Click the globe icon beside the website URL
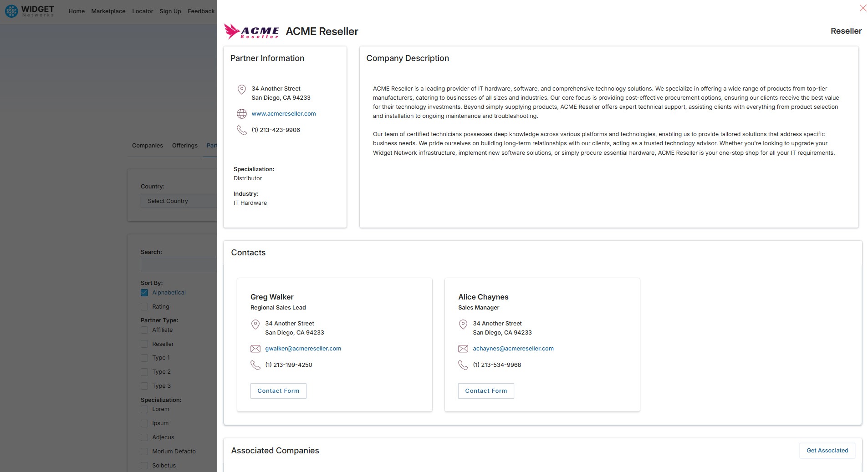The image size is (868, 472). pos(242,114)
